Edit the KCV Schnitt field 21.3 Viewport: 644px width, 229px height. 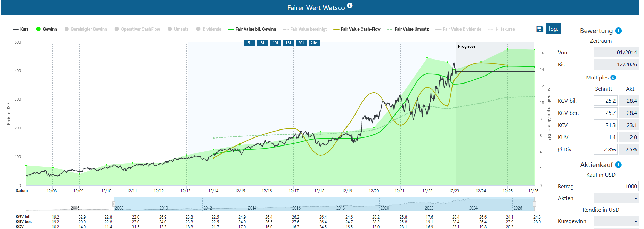tap(605, 125)
